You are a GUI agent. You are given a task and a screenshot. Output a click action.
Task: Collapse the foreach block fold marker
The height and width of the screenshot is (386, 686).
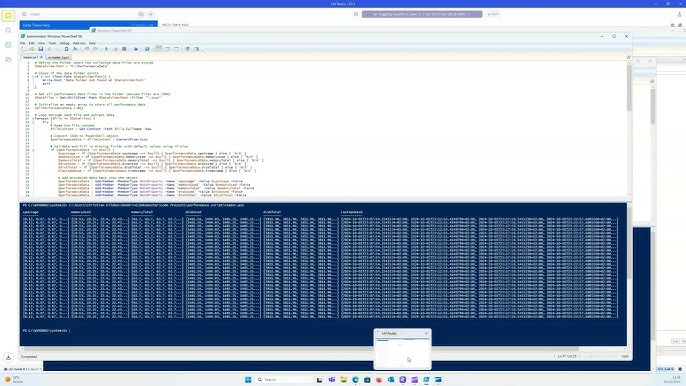pos(33,119)
